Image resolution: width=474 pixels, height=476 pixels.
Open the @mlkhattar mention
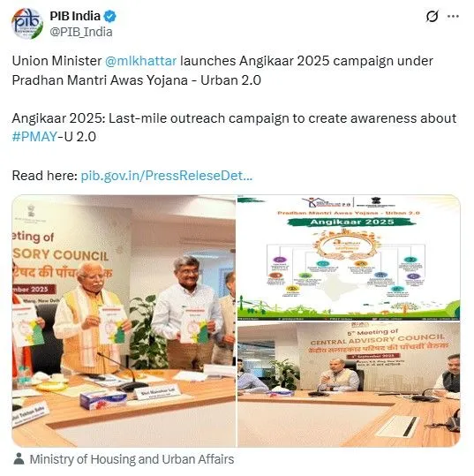click(141, 61)
